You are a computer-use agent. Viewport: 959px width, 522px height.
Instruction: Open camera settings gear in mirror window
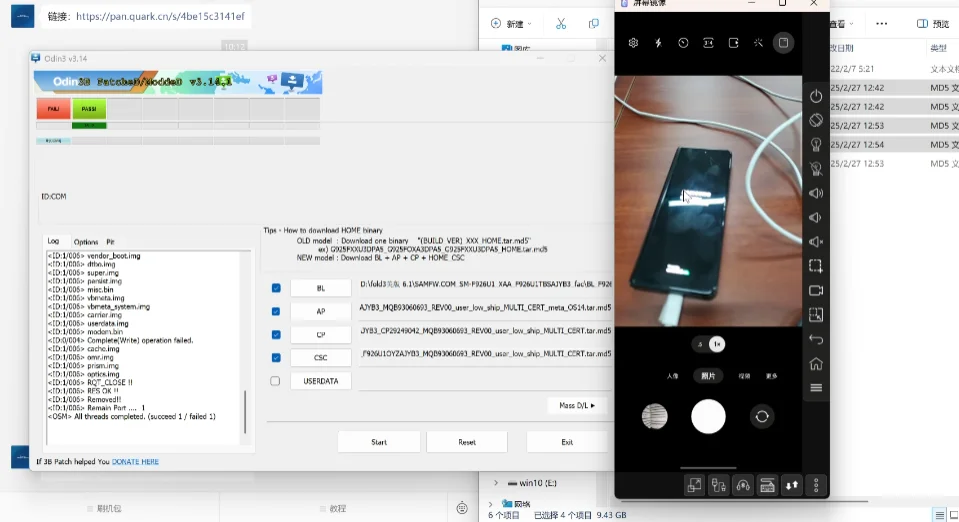(633, 43)
